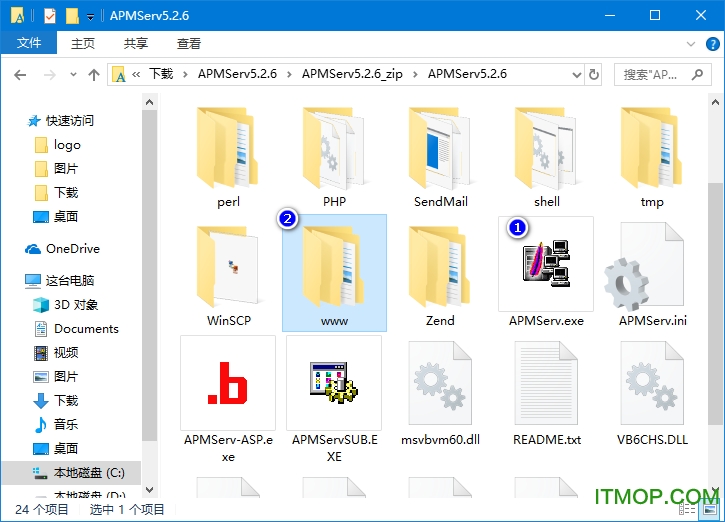Open recent locations dropdown arrow
This screenshot has height=522, width=725.
coord(73,74)
